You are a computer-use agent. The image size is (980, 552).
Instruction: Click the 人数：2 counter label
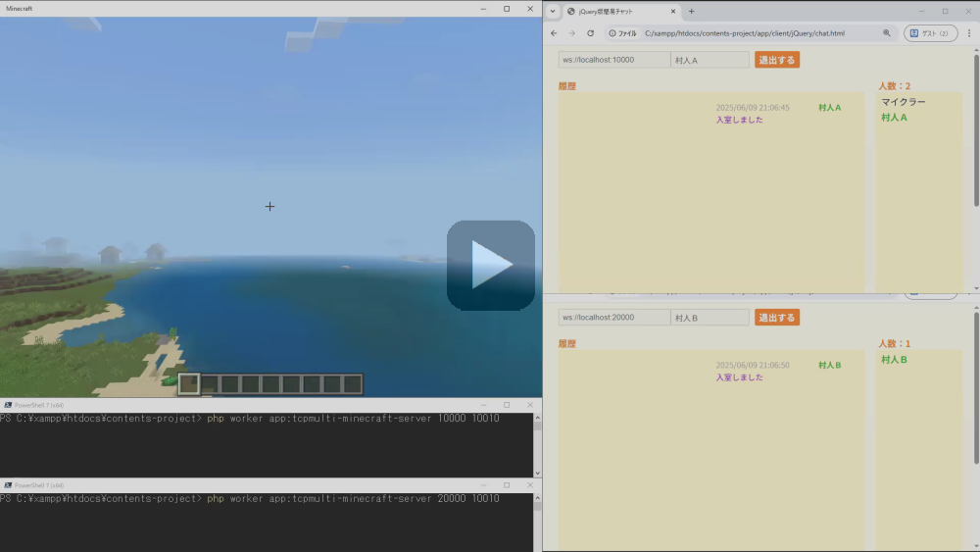click(x=895, y=86)
